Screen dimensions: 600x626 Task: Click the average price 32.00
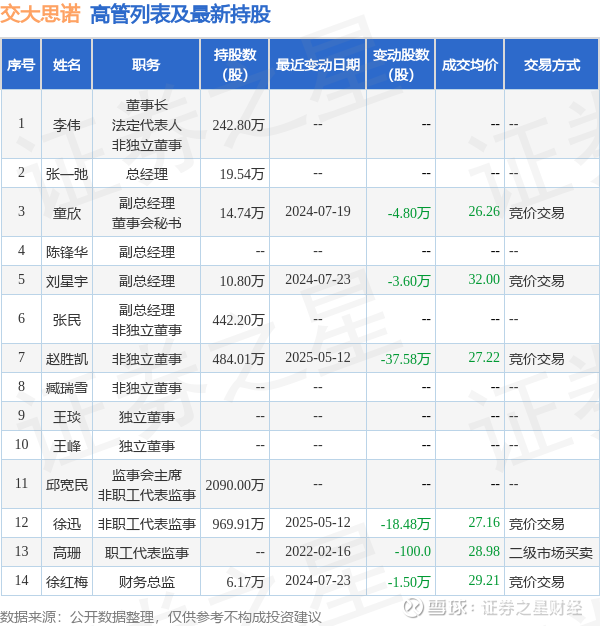point(484,279)
